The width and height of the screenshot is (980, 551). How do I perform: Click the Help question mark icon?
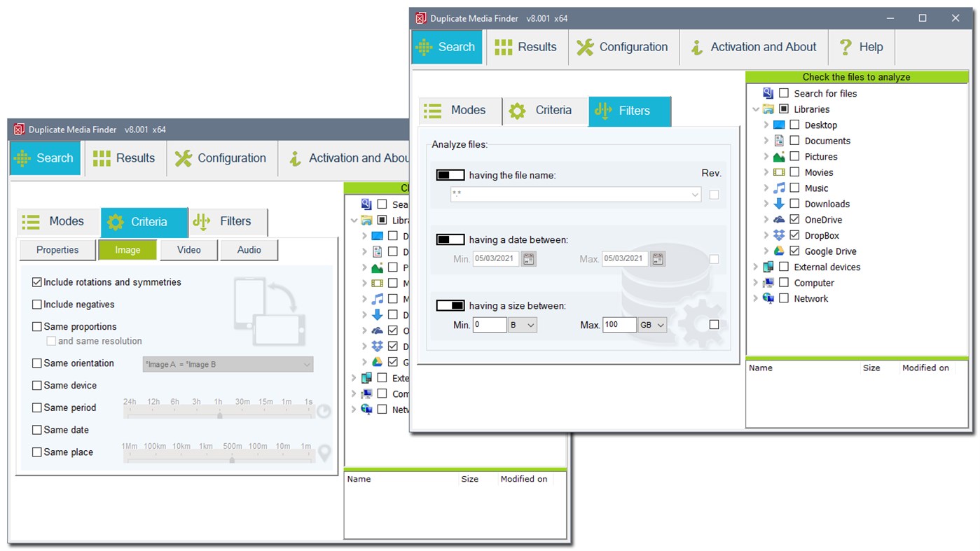coord(847,47)
